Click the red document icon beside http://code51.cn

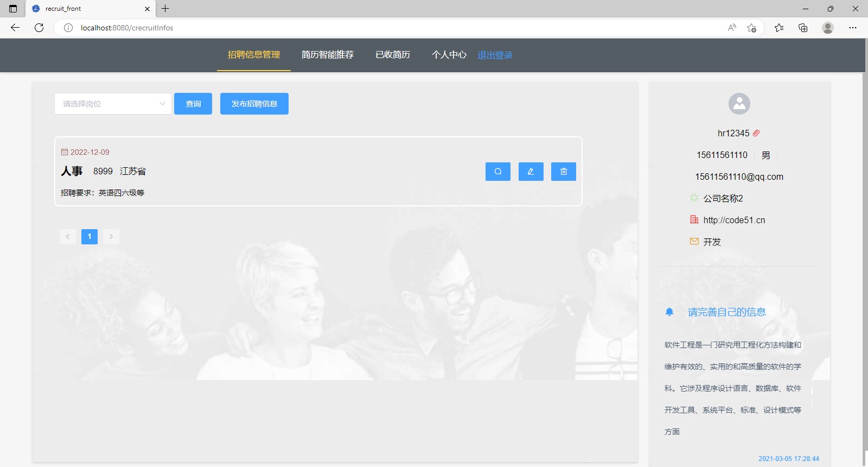point(694,220)
